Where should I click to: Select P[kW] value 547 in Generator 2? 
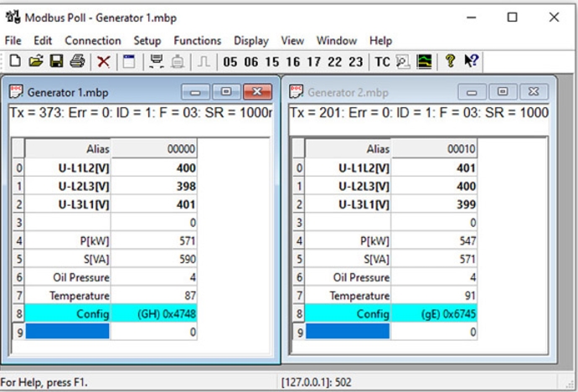click(434, 241)
